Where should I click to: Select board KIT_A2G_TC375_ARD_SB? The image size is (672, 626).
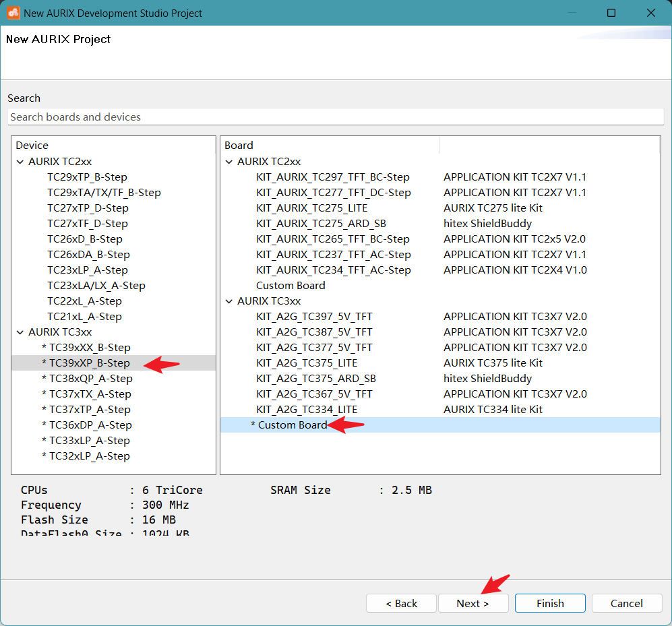point(316,378)
